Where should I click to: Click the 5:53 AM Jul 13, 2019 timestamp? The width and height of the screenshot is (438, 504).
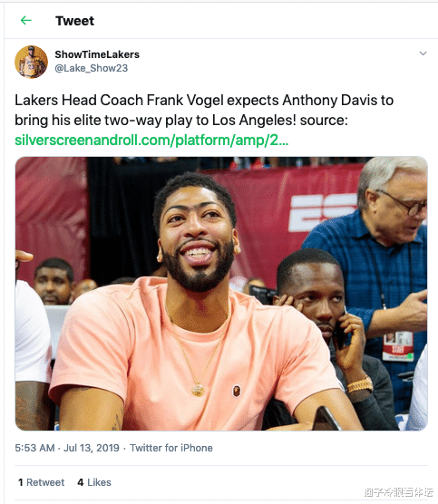pyautogui.click(x=67, y=448)
